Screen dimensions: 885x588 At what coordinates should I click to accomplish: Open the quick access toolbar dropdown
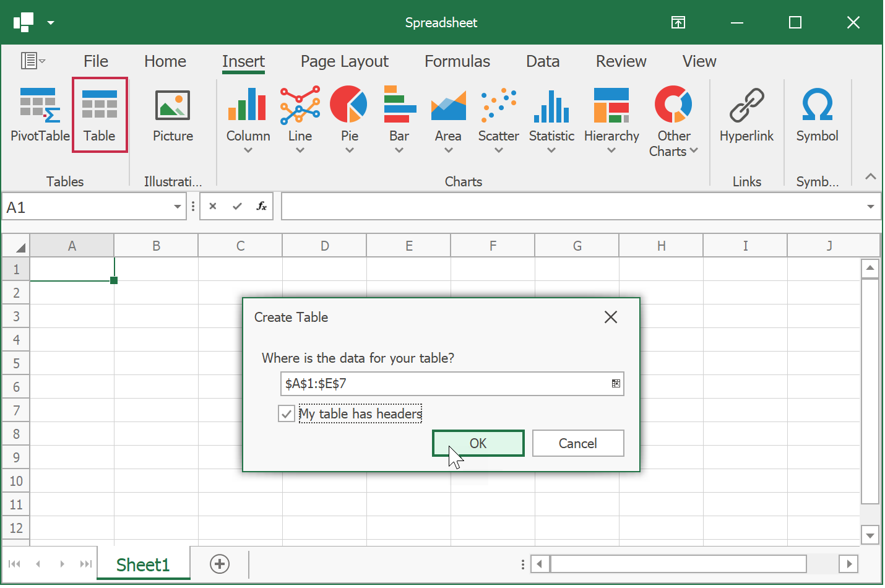[x=51, y=23]
